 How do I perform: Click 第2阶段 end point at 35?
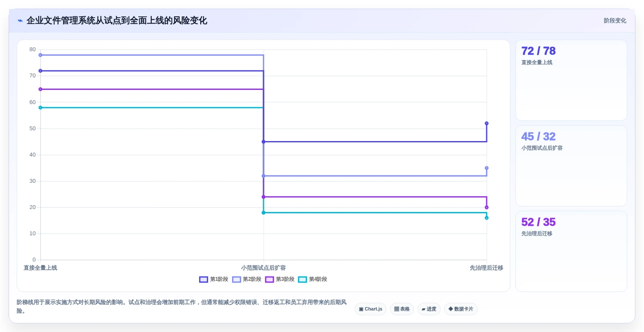pyautogui.click(x=487, y=168)
